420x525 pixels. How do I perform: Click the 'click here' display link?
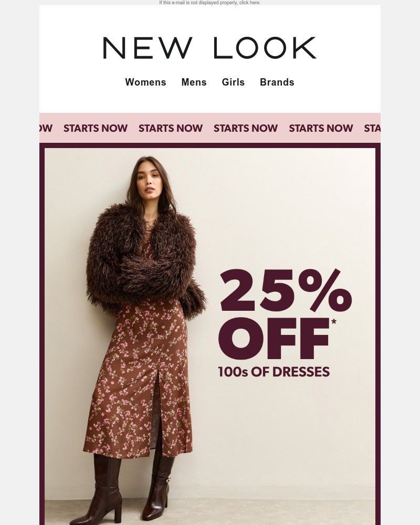point(249,3)
